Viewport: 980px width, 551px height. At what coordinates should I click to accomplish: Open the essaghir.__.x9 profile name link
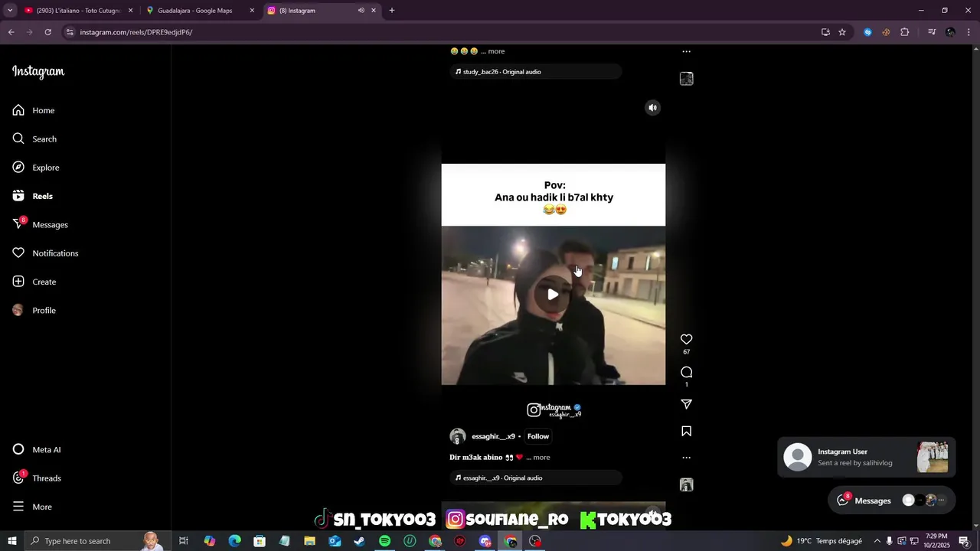[x=493, y=436]
